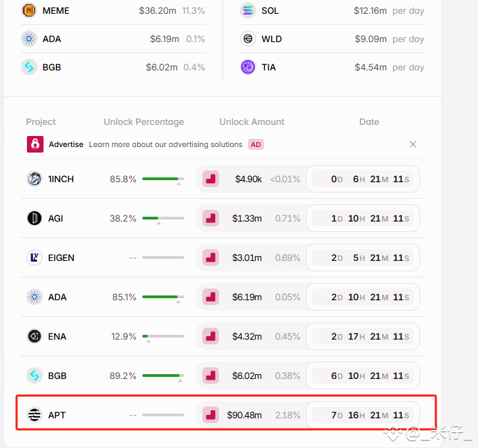478x448 pixels.
Task: Click MEME's $36.20m value
Action: [x=157, y=10]
